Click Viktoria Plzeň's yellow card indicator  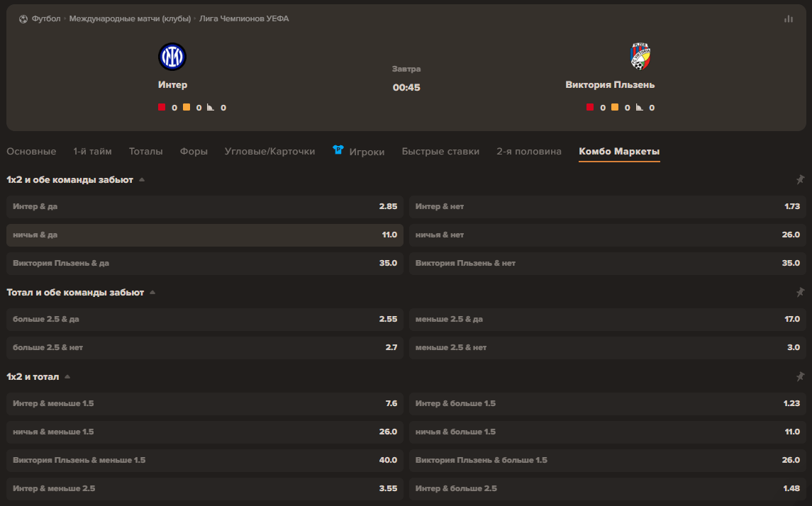[615, 107]
